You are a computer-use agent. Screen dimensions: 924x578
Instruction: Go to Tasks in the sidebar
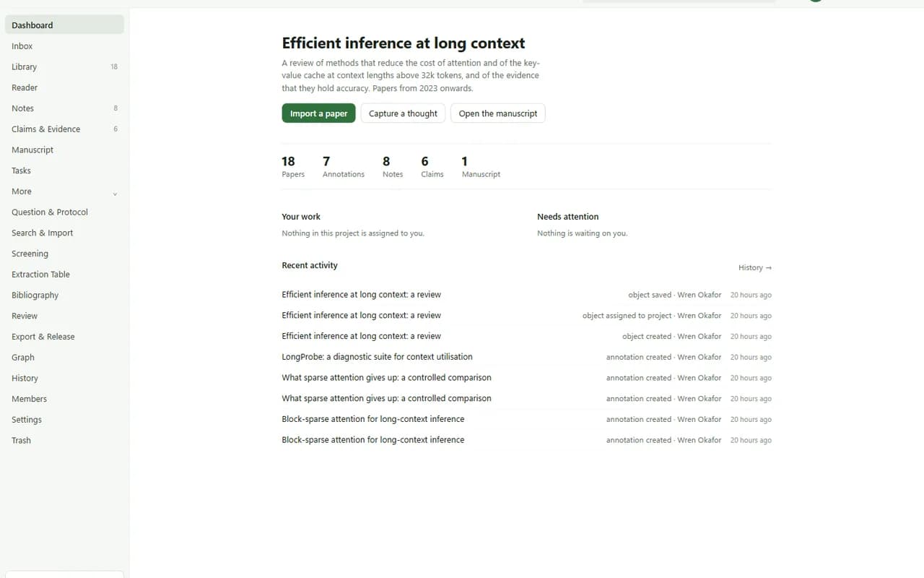click(x=64, y=171)
